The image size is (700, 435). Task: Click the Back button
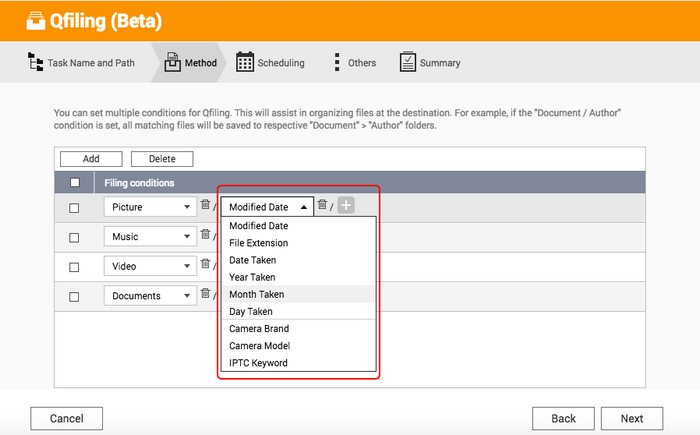[x=563, y=418]
